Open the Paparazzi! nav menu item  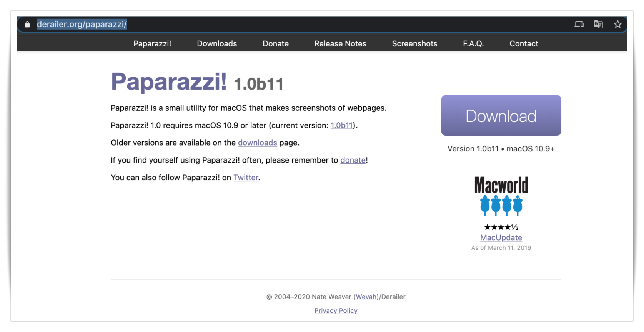(x=152, y=44)
